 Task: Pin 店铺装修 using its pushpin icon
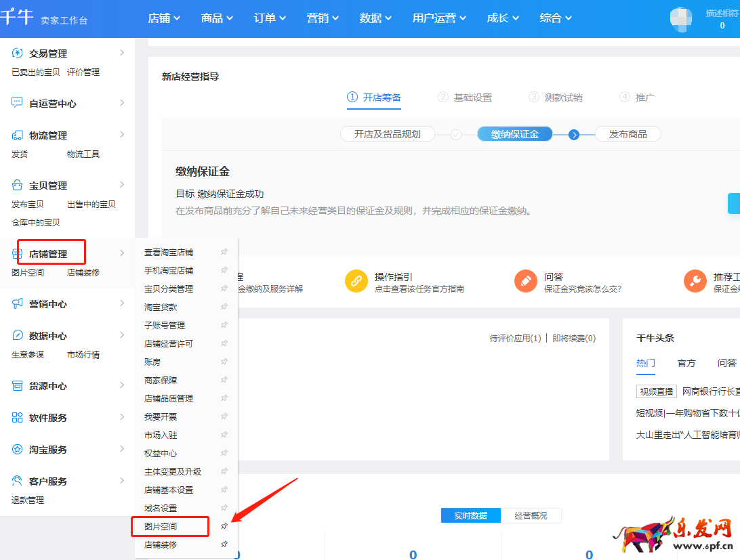[224, 544]
